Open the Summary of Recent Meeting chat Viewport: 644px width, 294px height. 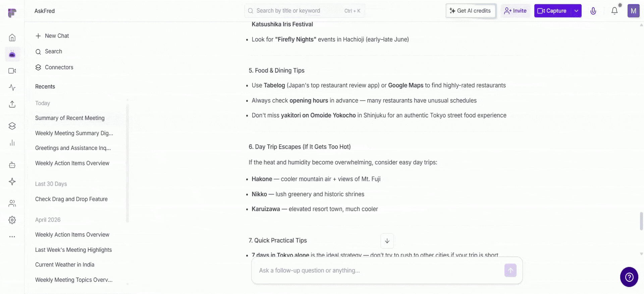coord(70,118)
